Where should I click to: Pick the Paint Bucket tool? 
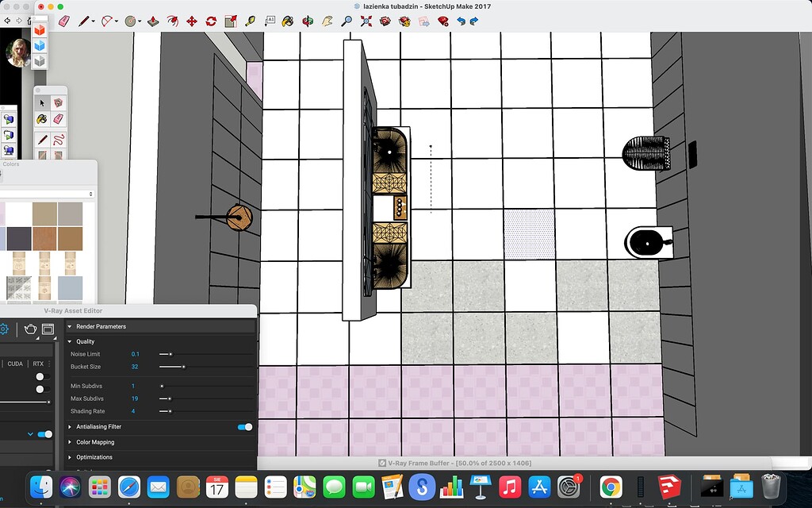pyautogui.click(x=42, y=119)
